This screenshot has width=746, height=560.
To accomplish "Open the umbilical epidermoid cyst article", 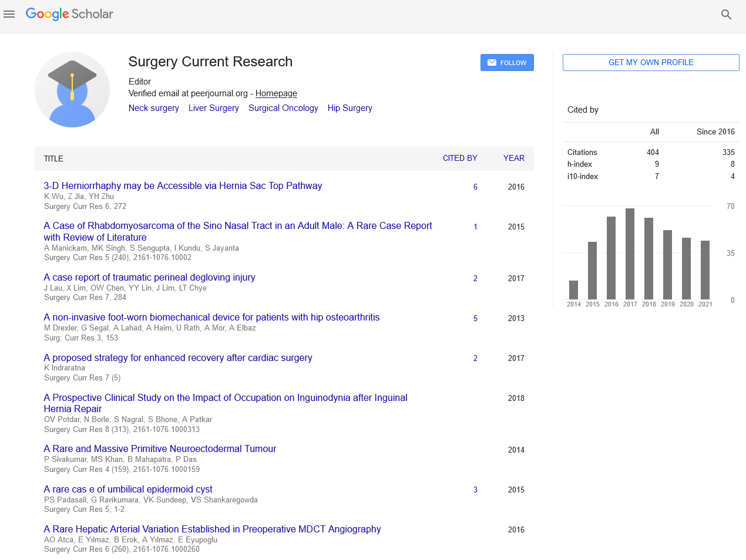I will 128,489.
